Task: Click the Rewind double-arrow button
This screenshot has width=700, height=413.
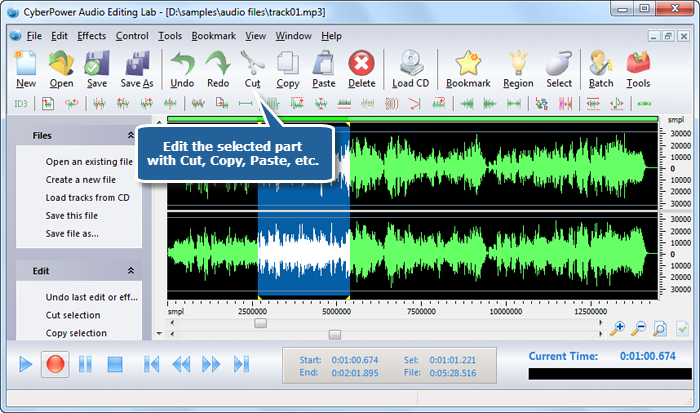Action: click(x=181, y=364)
